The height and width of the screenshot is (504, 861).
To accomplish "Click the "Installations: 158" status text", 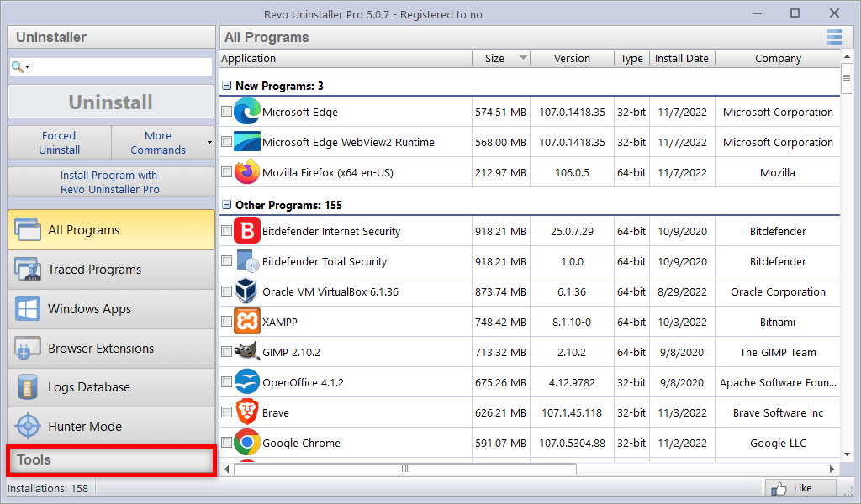I will [48, 488].
